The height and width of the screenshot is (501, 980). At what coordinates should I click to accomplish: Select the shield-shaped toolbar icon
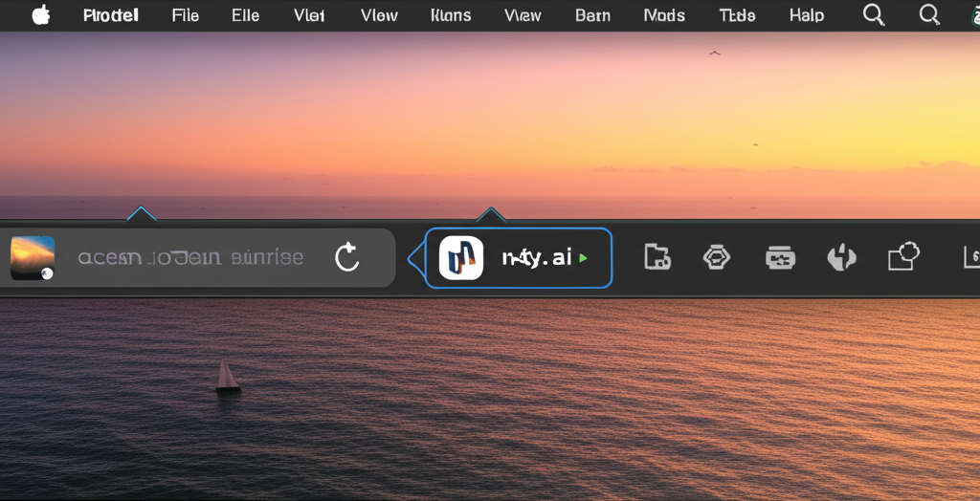point(841,257)
